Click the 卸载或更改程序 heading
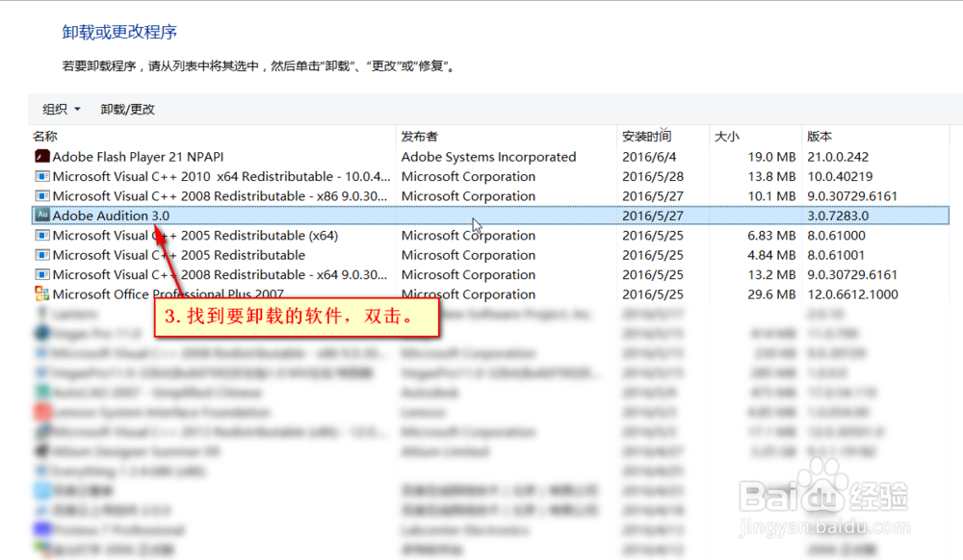 point(119,32)
